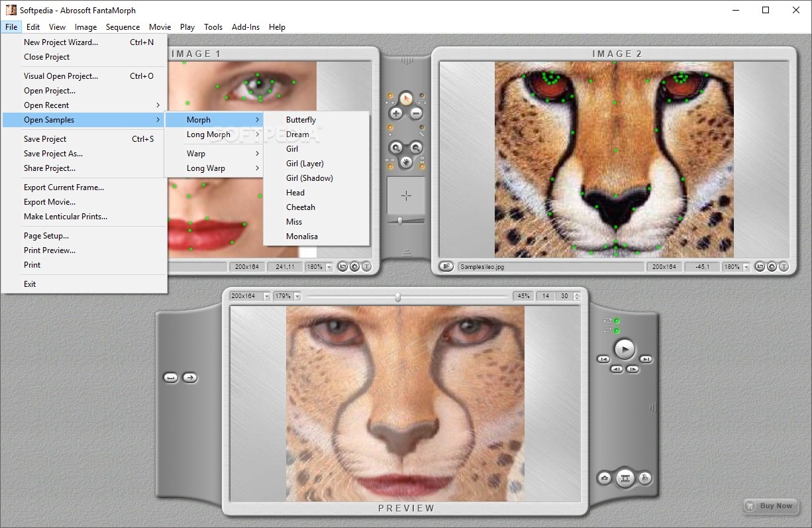The image size is (812, 528).
Task: Choose New Project Wizard... from the File menu
Action: pos(84,42)
